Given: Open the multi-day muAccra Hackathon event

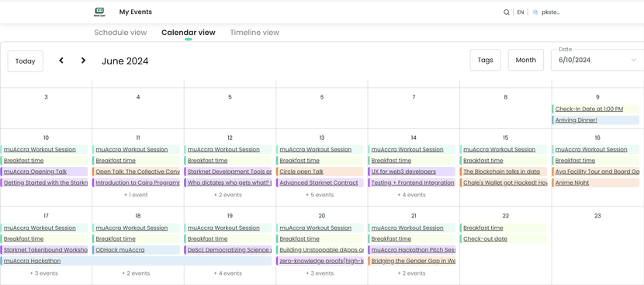Looking at the screenshot, I should pyautogui.click(x=136, y=261).
